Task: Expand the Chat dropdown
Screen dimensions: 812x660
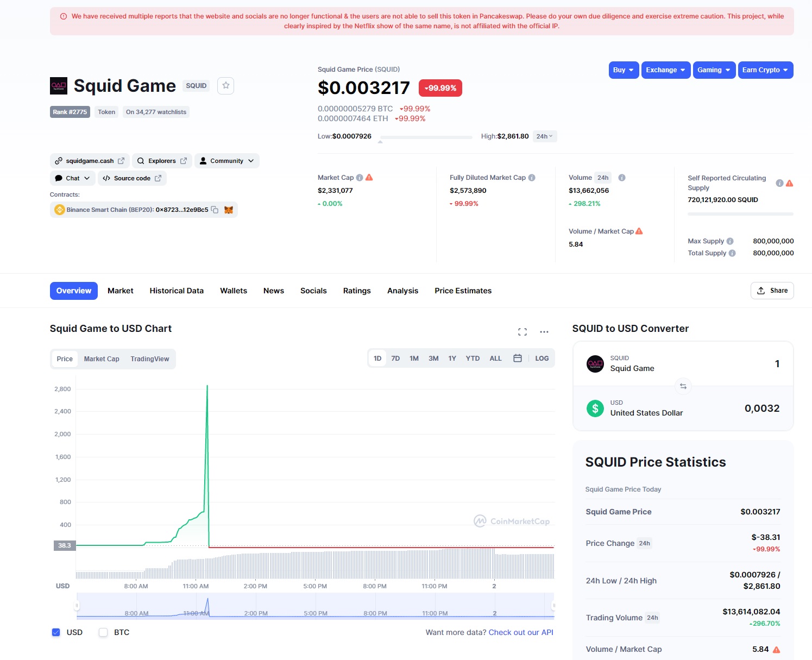Action: (73, 178)
